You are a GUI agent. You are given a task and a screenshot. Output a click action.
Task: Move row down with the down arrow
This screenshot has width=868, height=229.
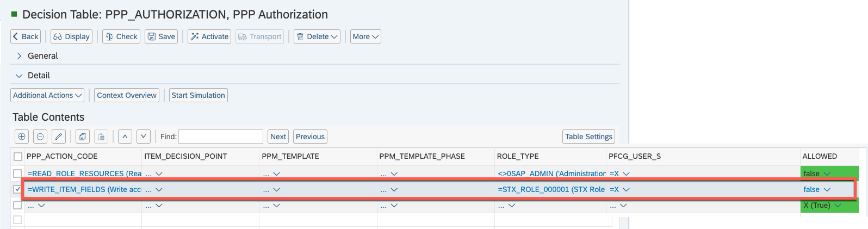144,137
